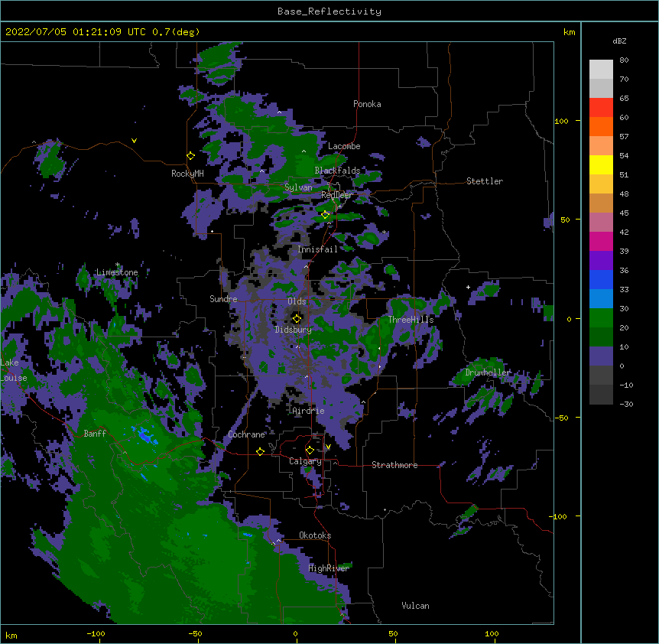Click the ThreeHills city label

(x=411, y=320)
